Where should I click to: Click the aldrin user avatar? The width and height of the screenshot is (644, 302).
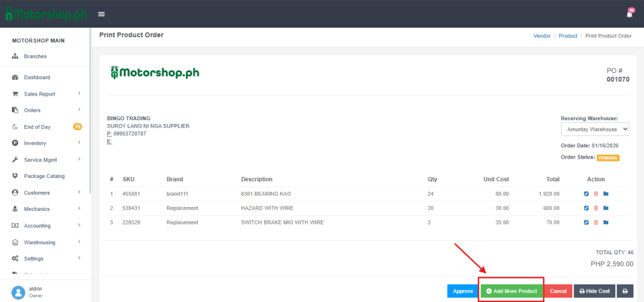click(x=18, y=292)
